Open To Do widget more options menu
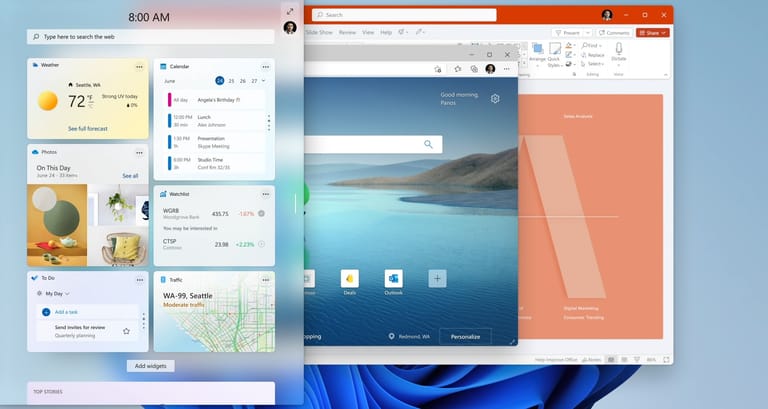Viewport: 768px width, 409px height. pyautogui.click(x=140, y=280)
